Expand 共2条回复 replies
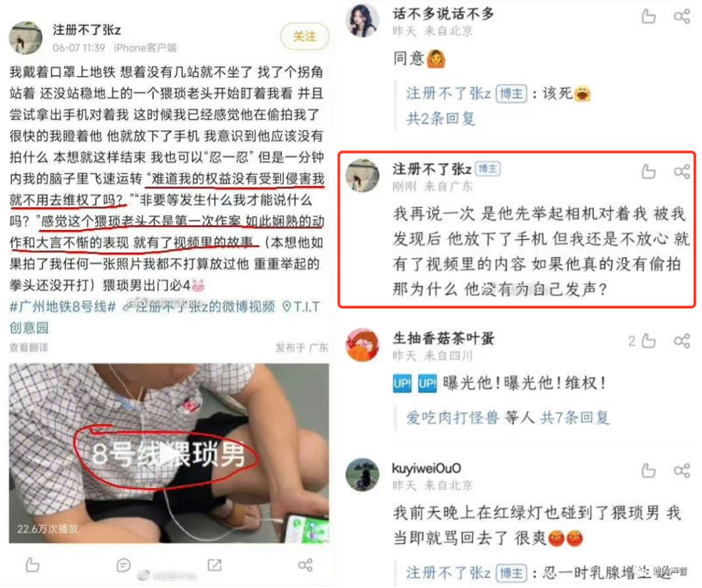The image size is (702, 588). tap(440, 119)
